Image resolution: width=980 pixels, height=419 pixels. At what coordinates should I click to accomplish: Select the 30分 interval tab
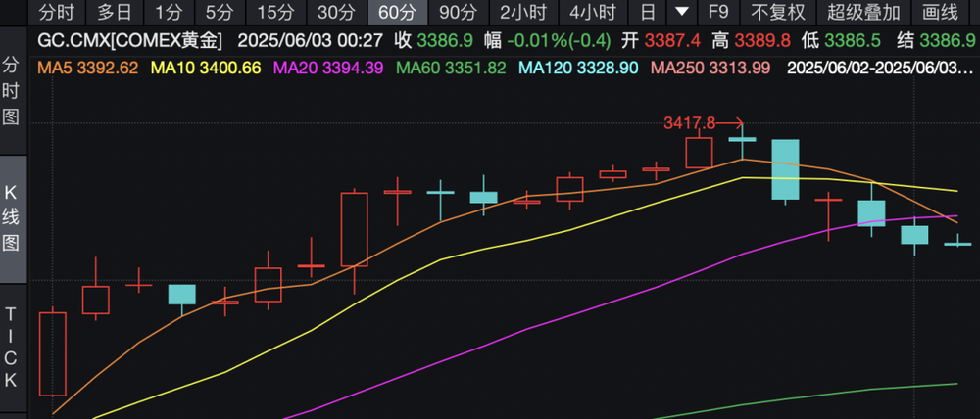(335, 12)
